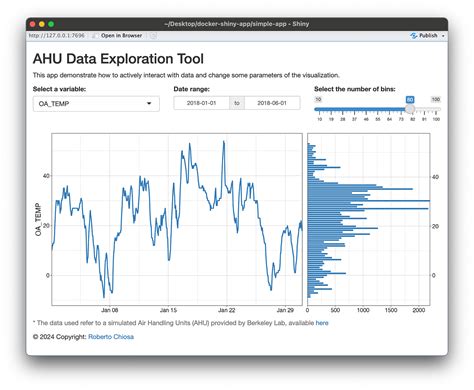The image size is (474, 390).
Task: Click the slider maximum label 100
Action: (x=435, y=99)
